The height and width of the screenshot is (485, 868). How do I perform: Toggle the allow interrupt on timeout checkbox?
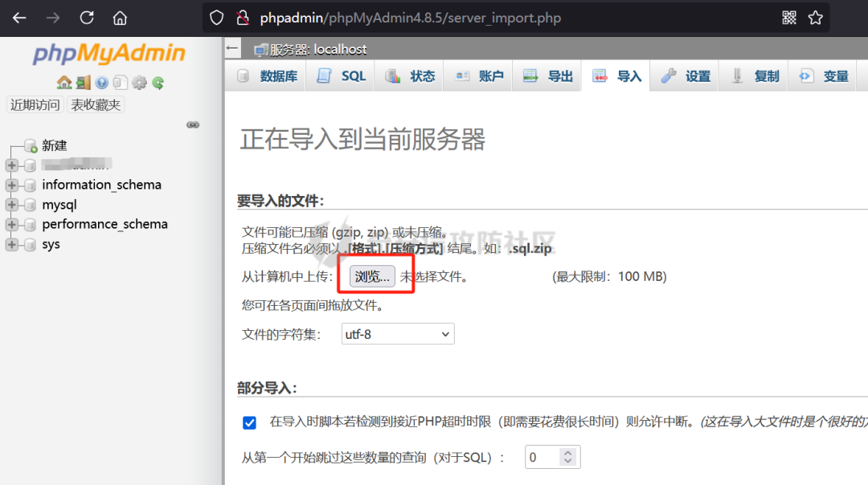[x=250, y=422]
